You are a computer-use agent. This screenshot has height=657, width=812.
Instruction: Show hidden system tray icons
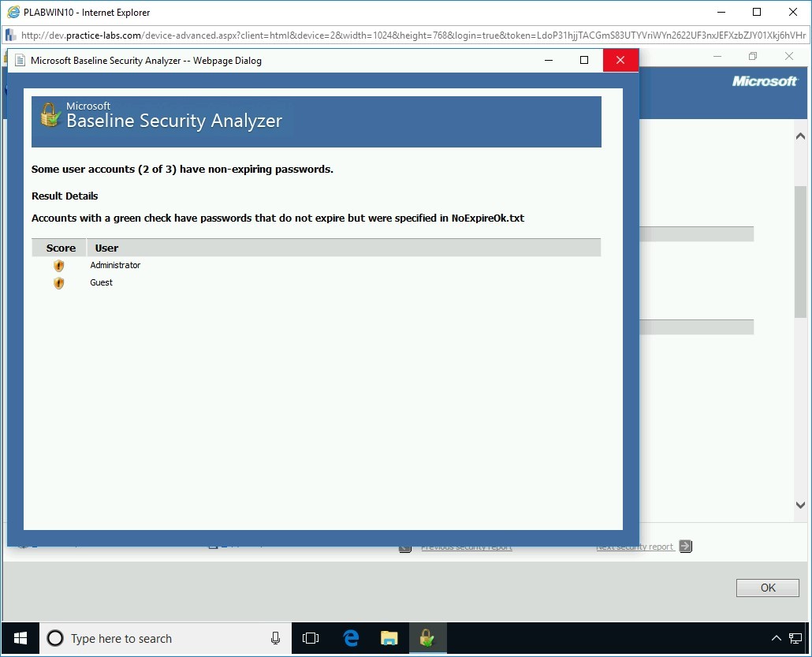[777, 638]
